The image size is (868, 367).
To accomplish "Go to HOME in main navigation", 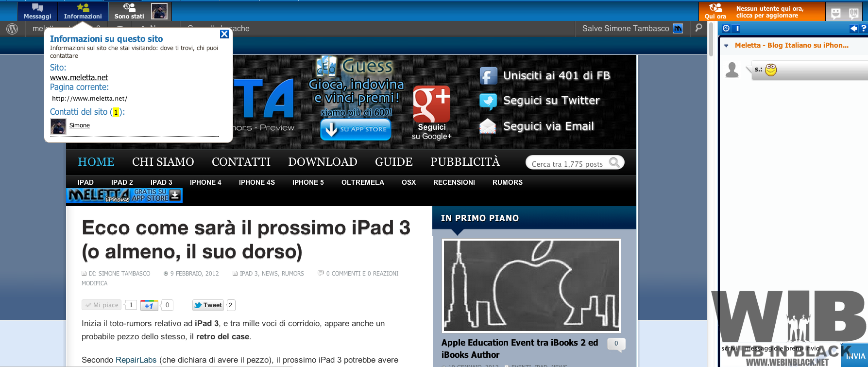I will tap(96, 162).
